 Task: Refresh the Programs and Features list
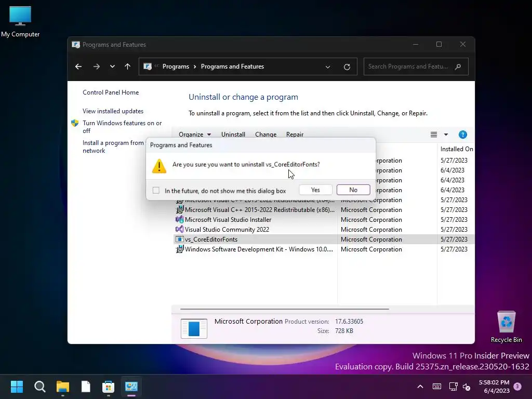coord(347,67)
